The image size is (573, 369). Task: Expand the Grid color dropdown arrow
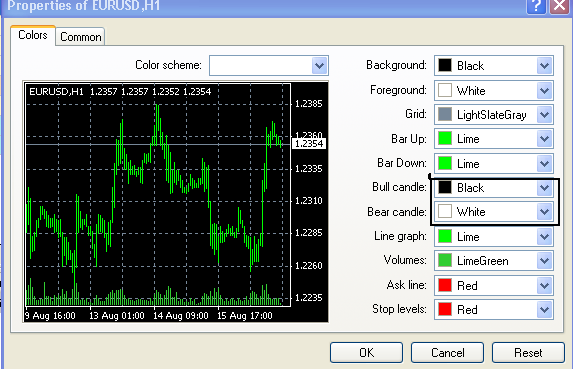pos(544,115)
